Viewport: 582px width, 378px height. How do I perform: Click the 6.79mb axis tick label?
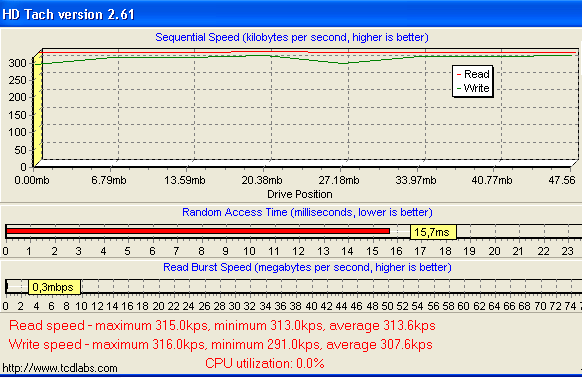108,180
